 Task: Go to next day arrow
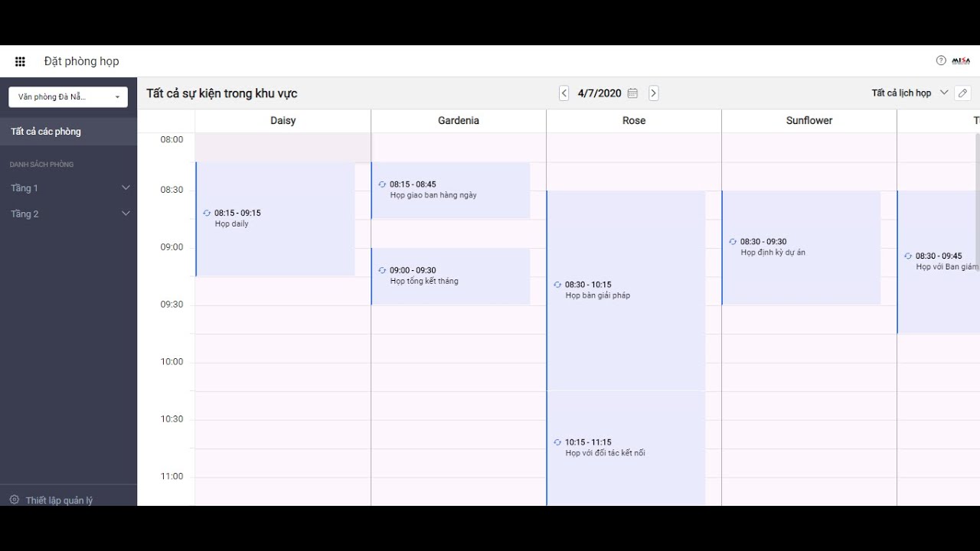(x=653, y=93)
